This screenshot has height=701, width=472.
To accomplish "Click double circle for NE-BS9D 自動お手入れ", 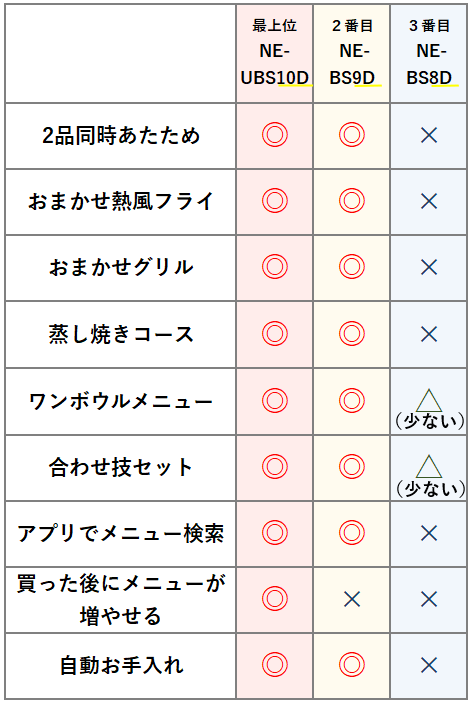I will click(352, 665).
